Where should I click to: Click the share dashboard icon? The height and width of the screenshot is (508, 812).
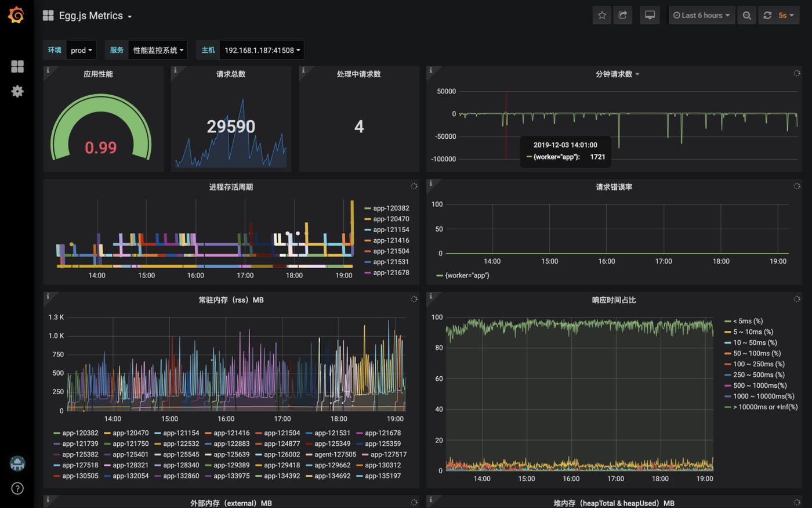(623, 15)
